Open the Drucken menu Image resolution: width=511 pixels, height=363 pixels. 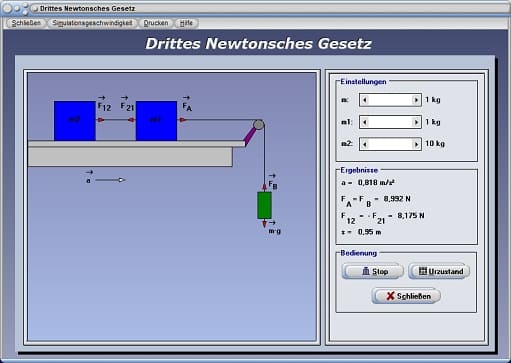(x=156, y=23)
